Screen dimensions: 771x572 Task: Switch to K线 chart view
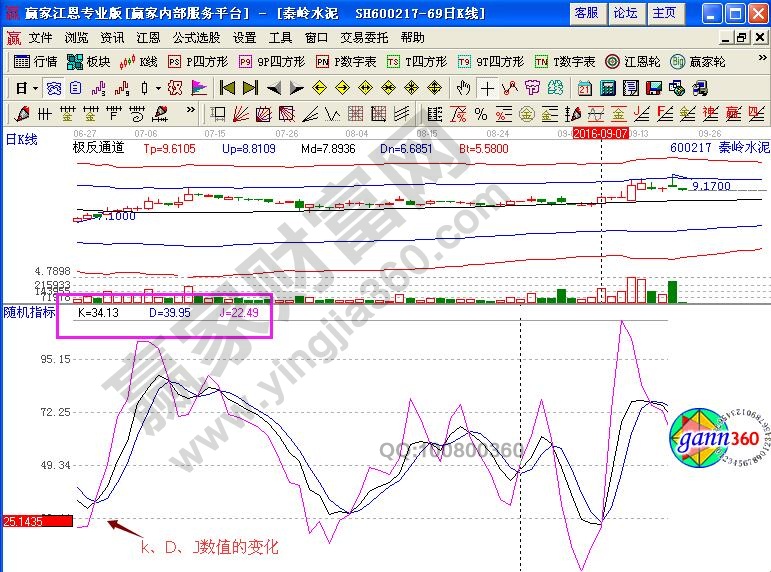click(138, 61)
